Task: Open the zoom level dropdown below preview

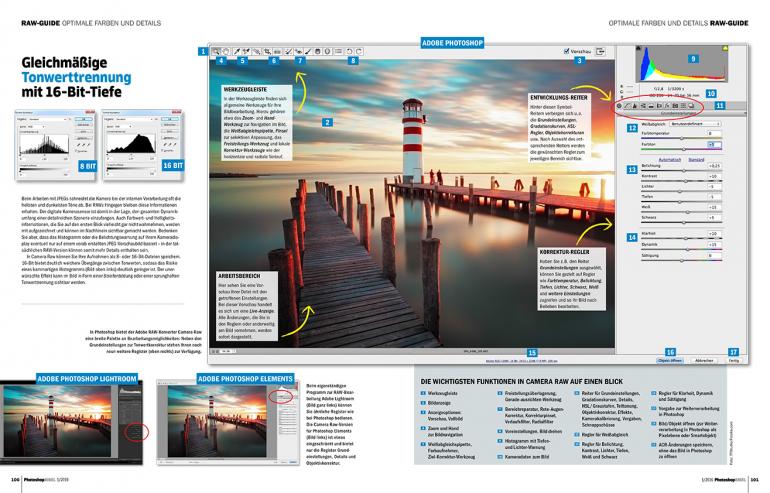Action: [227, 351]
